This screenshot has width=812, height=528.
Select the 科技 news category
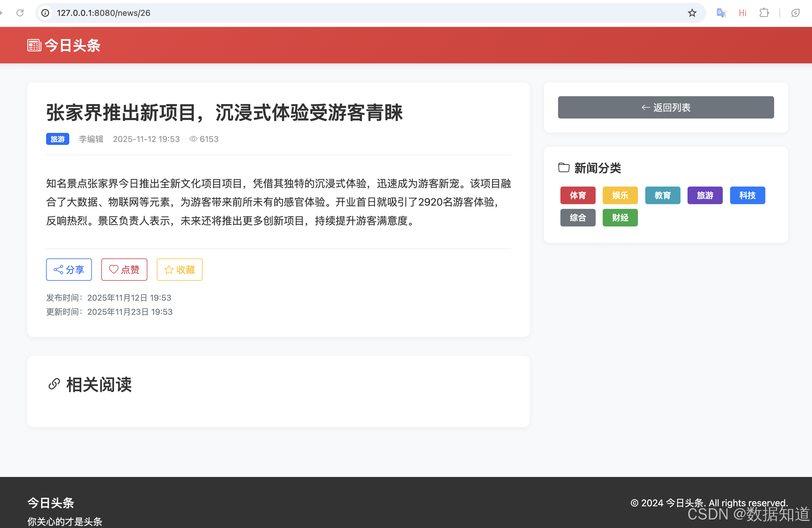pos(747,195)
